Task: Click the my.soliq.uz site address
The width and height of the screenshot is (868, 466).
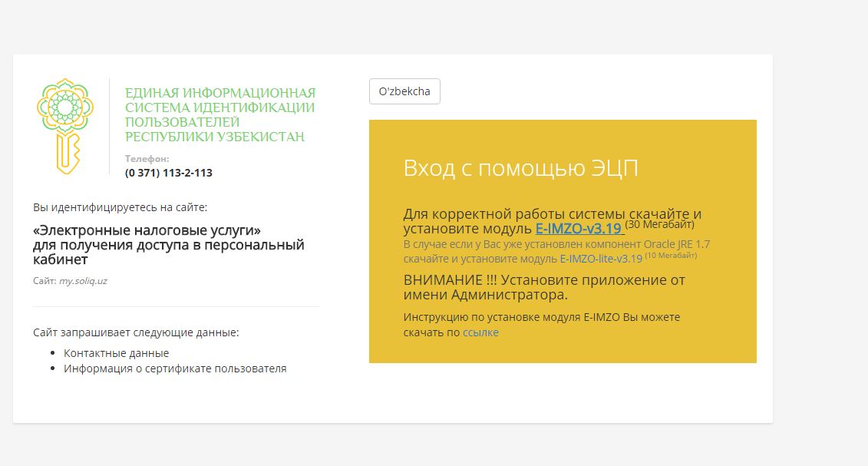Action: coord(83,281)
